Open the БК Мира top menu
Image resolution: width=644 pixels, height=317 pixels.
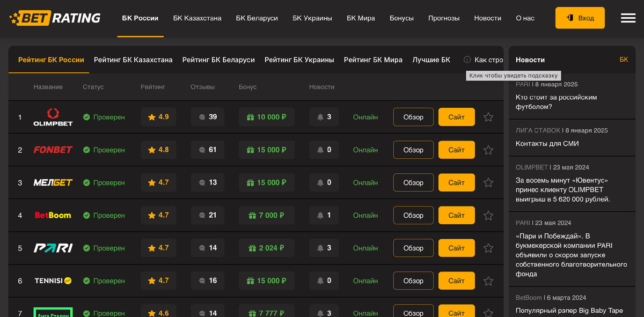pos(361,18)
